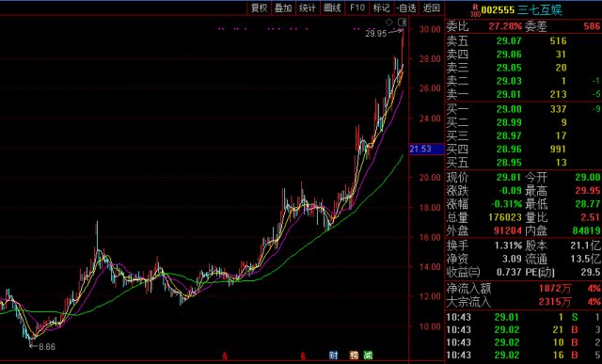Select the 买五 bid row at 28.95
Viewport: 602px width, 364px height.
pyautogui.click(x=523, y=163)
